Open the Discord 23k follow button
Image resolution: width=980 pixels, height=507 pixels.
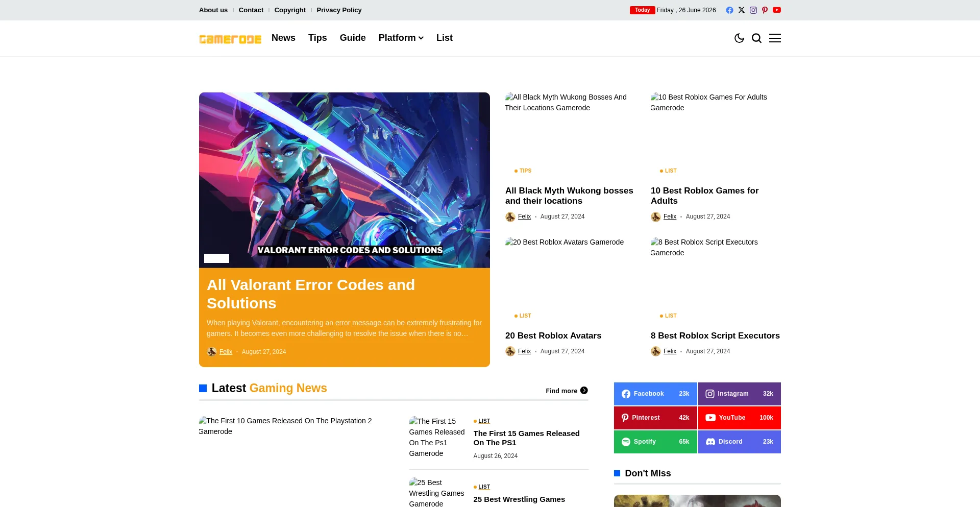click(740, 442)
